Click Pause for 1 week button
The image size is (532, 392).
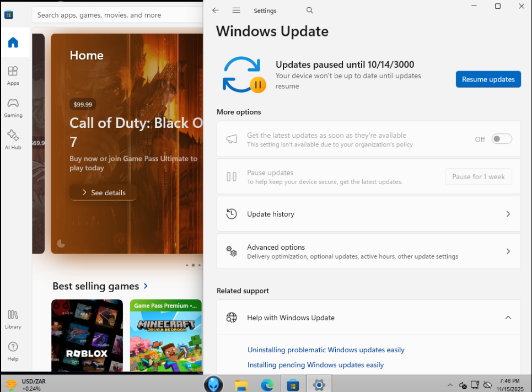[478, 177]
